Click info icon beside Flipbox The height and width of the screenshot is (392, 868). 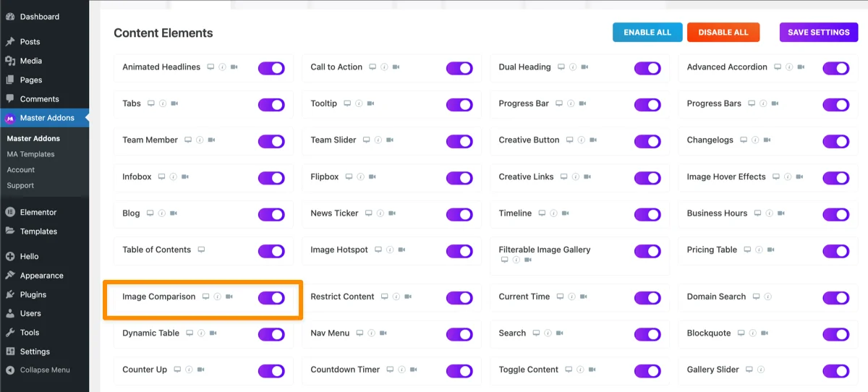coord(360,177)
